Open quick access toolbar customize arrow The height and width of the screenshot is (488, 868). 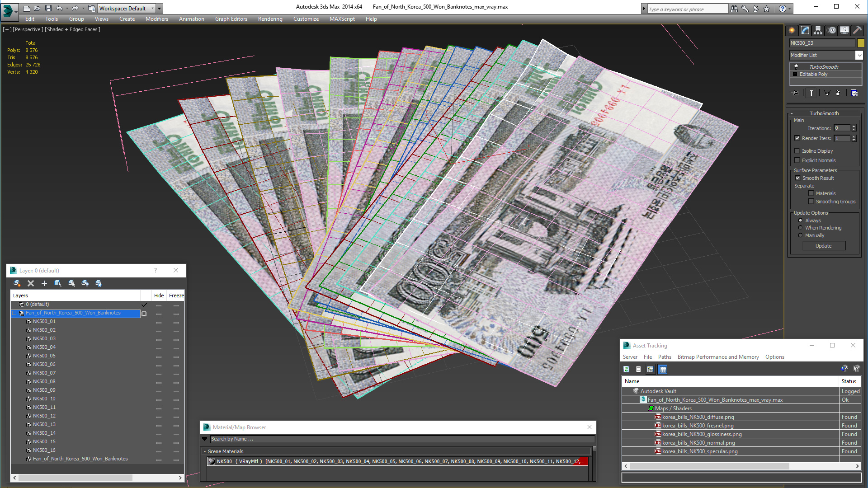pyautogui.click(x=160, y=8)
